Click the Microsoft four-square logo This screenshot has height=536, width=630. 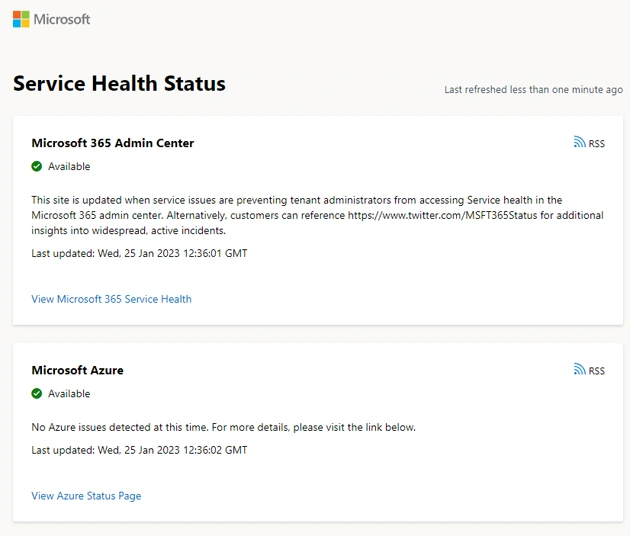point(20,19)
